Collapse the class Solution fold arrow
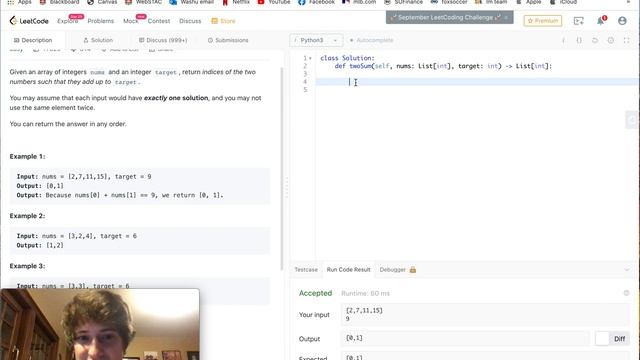640x360 pixels. coord(310,58)
